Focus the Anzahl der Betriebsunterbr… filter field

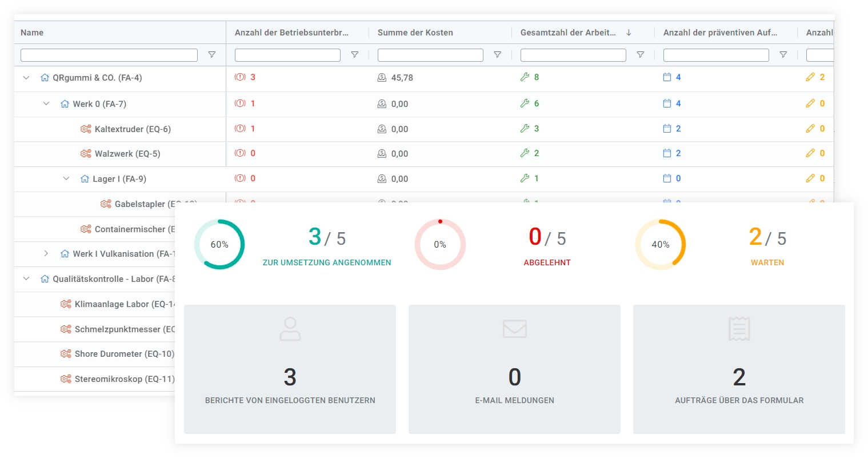(x=287, y=55)
